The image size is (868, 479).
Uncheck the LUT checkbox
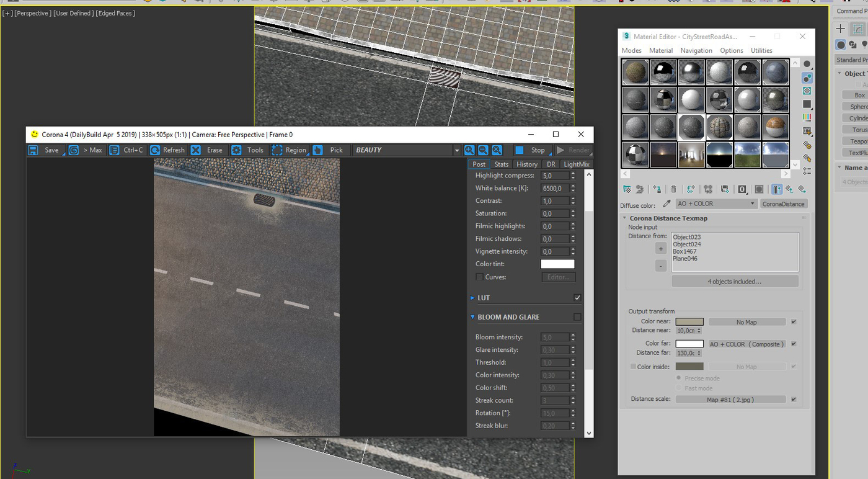577,298
